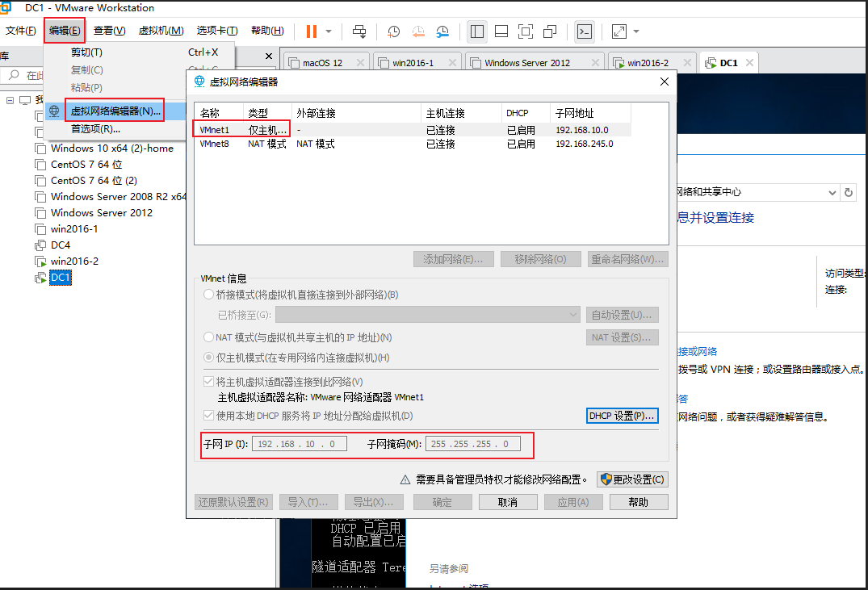868x590 pixels.
Task: Enter full screen mode icon
Action: click(x=526, y=31)
